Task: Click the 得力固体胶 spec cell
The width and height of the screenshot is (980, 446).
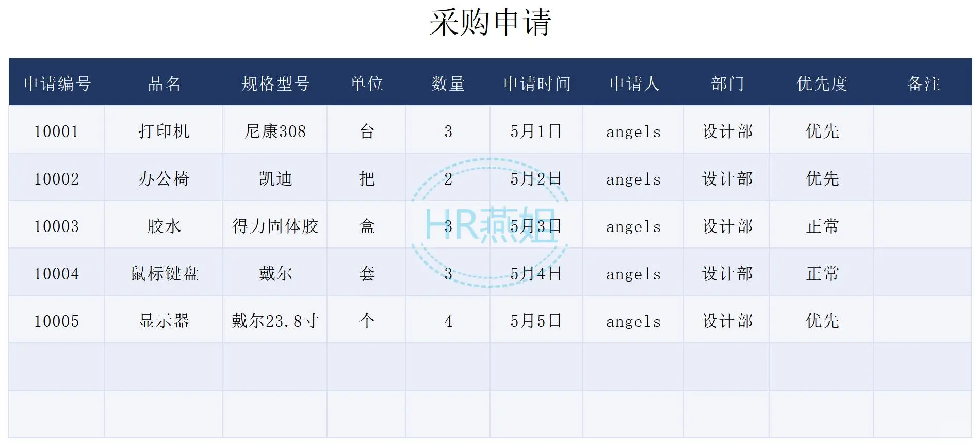Action: coord(275,224)
